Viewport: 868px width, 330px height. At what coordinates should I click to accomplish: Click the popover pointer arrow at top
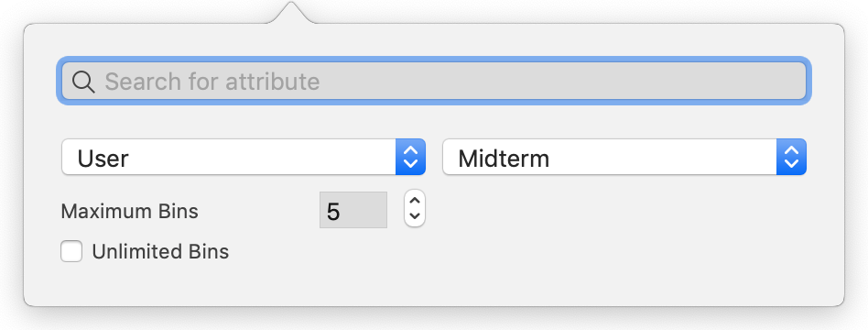point(291,13)
